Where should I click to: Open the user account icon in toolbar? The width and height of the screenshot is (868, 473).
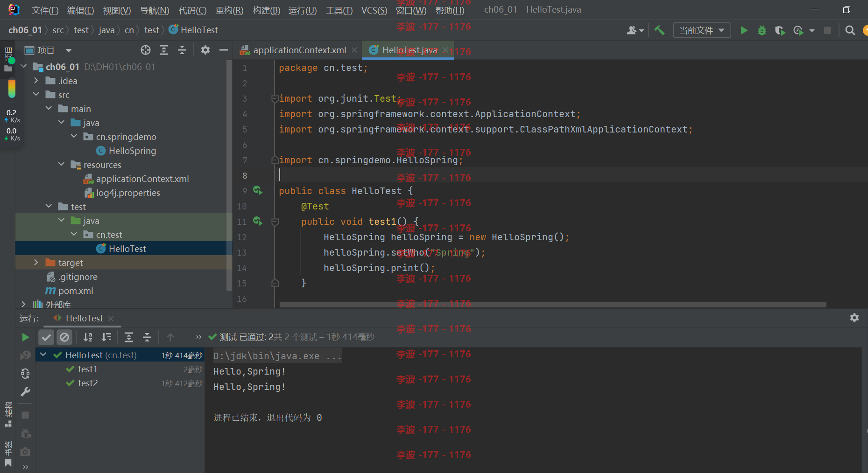[635, 30]
